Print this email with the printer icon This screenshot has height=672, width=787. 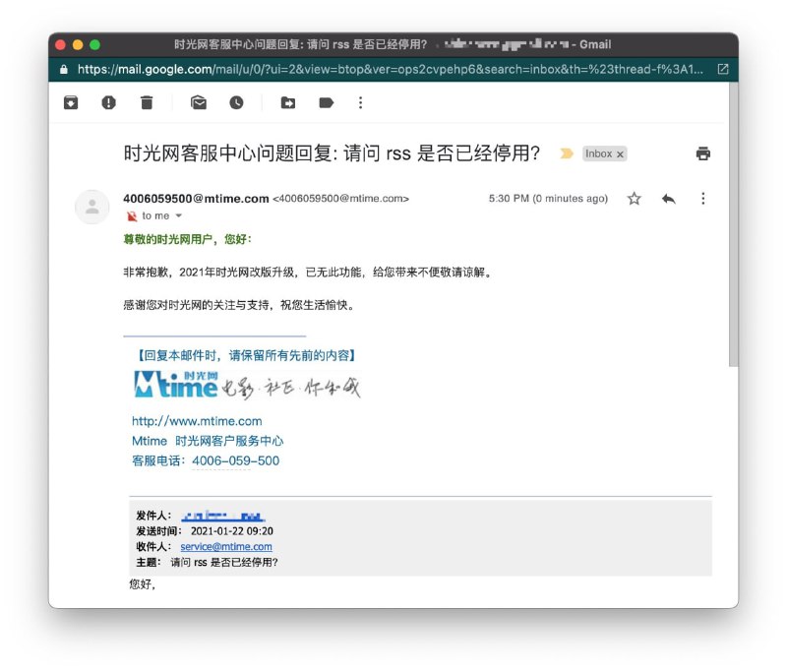coord(702,153)
